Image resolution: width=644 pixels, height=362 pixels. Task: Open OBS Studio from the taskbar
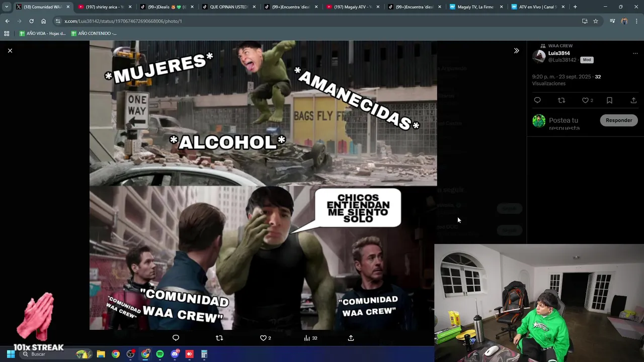click(x=130, y=354)
